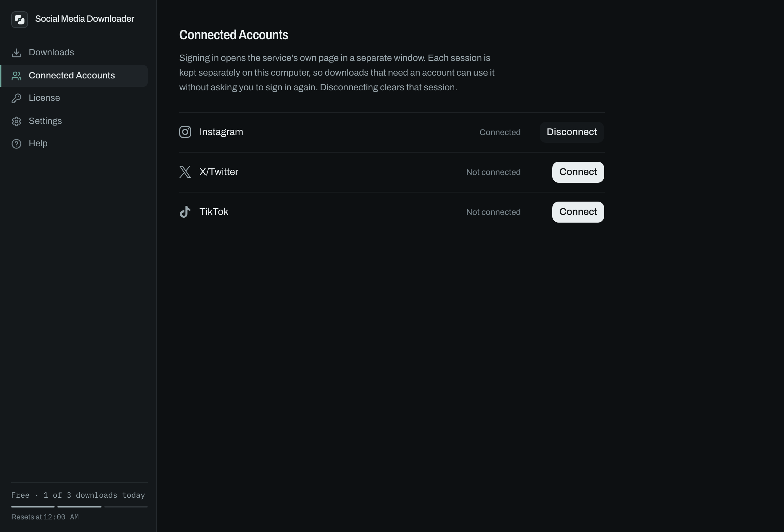Connect the X/Twitter account
The image size is (784, 532).
pyautogui.click(x=578, y=172)
